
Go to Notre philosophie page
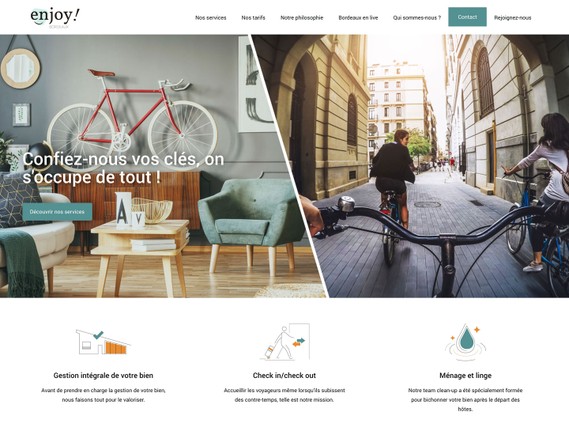(x=302, y=17)
